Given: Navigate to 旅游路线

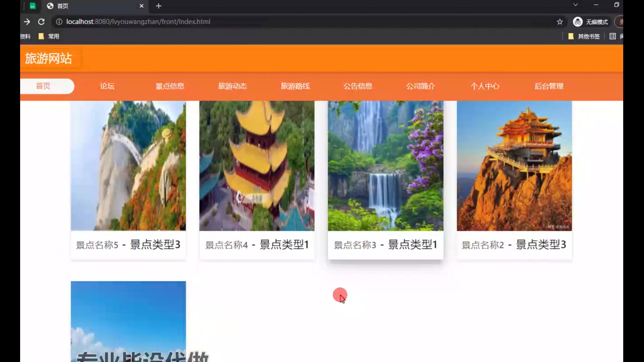Looking at the screenshot, I should click(x=295, y=86).
